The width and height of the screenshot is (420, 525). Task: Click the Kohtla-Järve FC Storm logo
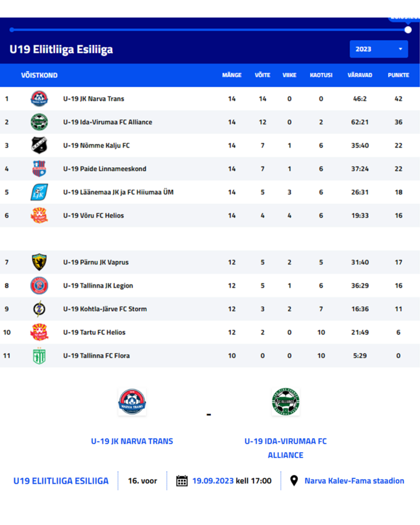[39, 309]
